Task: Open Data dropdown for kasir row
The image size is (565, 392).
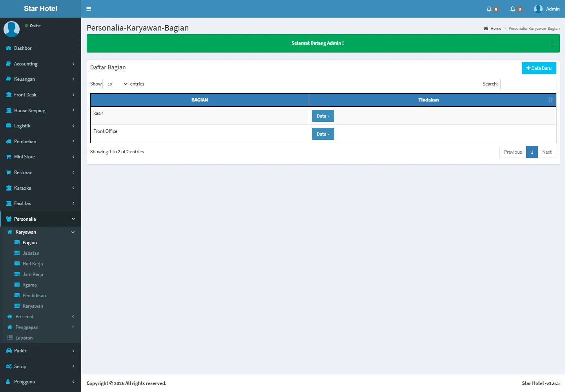Action: coord(323,116)
